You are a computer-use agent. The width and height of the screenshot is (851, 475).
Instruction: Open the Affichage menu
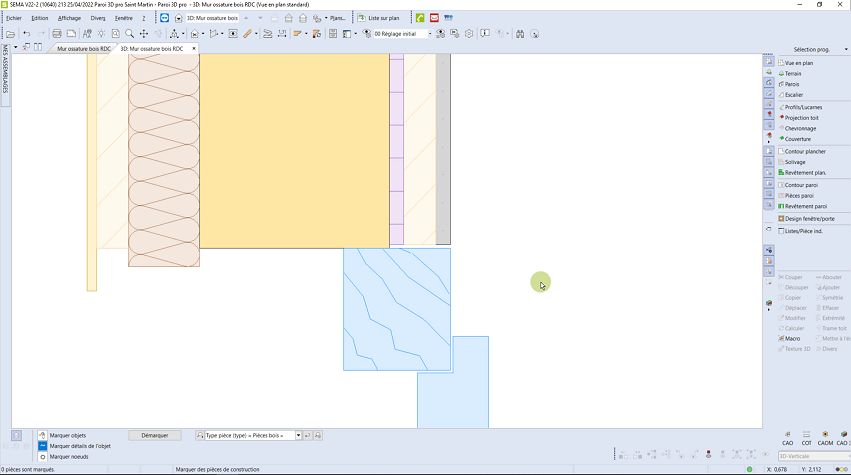coord(69,18)
